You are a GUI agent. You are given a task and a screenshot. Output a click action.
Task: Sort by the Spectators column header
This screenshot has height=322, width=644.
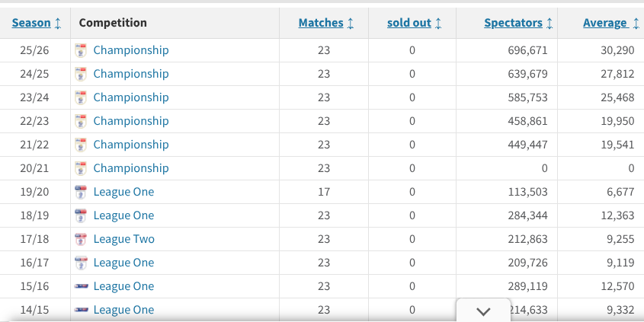514,23
